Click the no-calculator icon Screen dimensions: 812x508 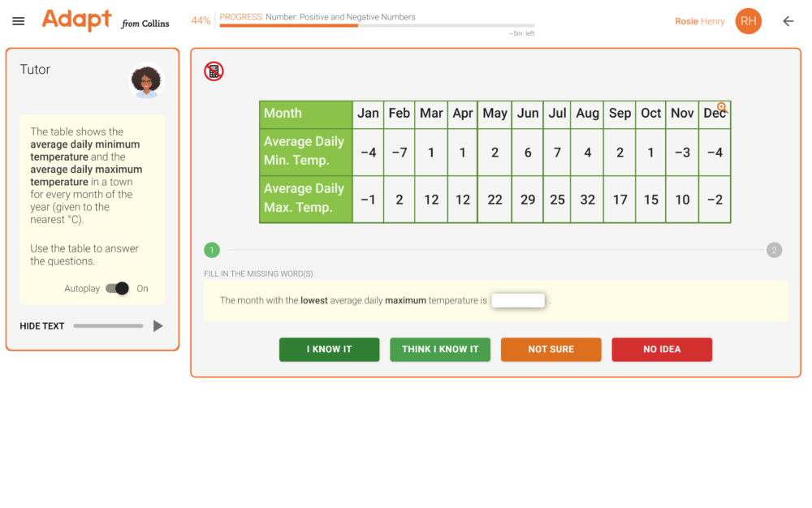[x=213, y=71]
